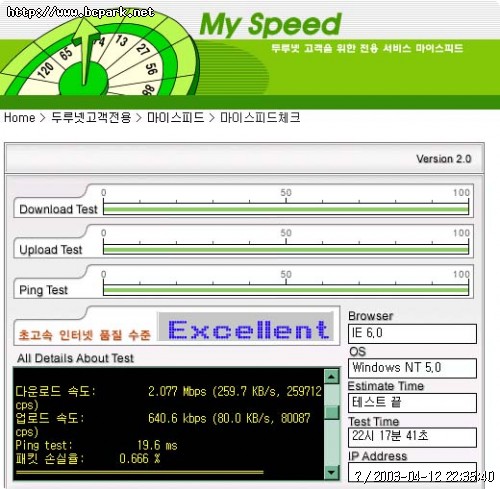The height and width of the screenshot is (489, 500).
Task: Click the Browser field showing IE 6.0
Action: pyautogui.click(x=412, y=334)
